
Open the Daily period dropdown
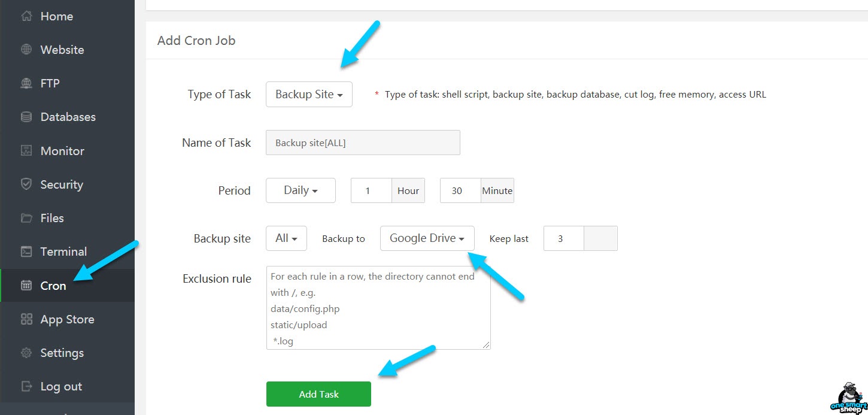click(301, 190)
